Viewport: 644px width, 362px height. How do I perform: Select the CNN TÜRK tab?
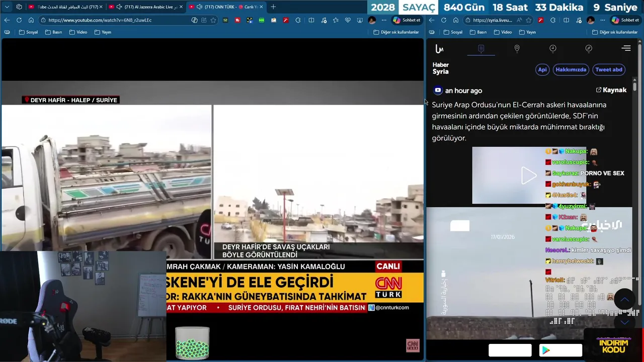coord(226,7)
